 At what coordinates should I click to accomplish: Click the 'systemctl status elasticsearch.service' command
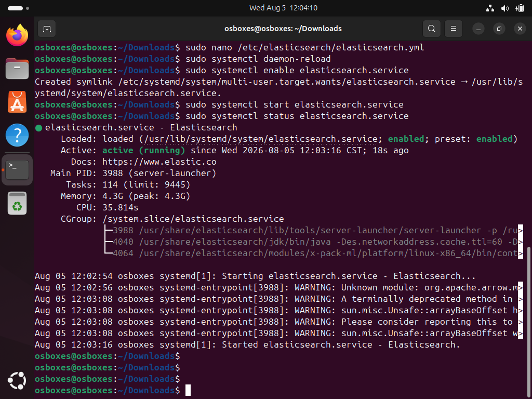click(x=297, y=116)
